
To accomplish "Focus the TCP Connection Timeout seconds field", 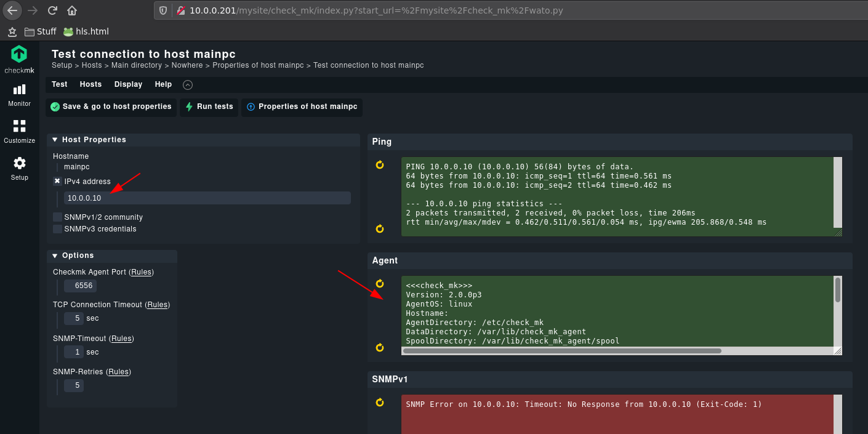I will [74, 318].
